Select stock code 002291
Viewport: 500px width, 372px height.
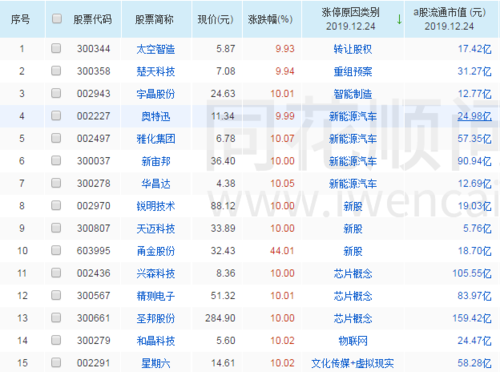coord(93,363)
